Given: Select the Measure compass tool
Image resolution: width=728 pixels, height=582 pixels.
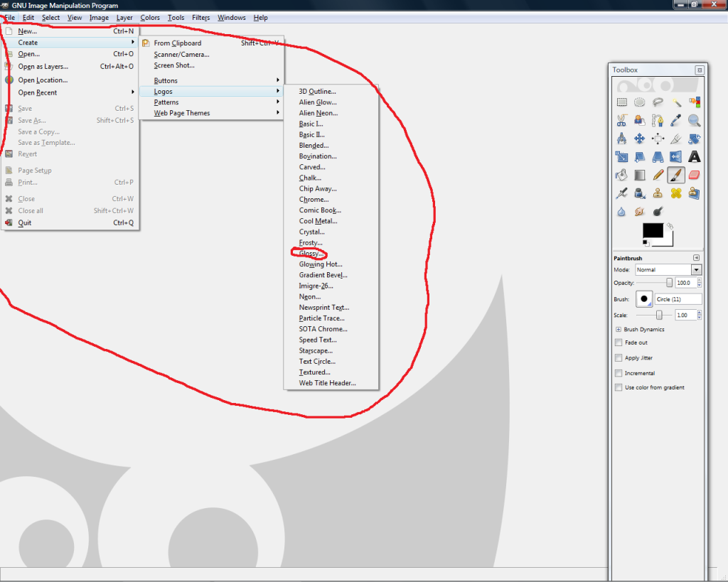Looking at the screenshot, I should [x=621, y=139].
